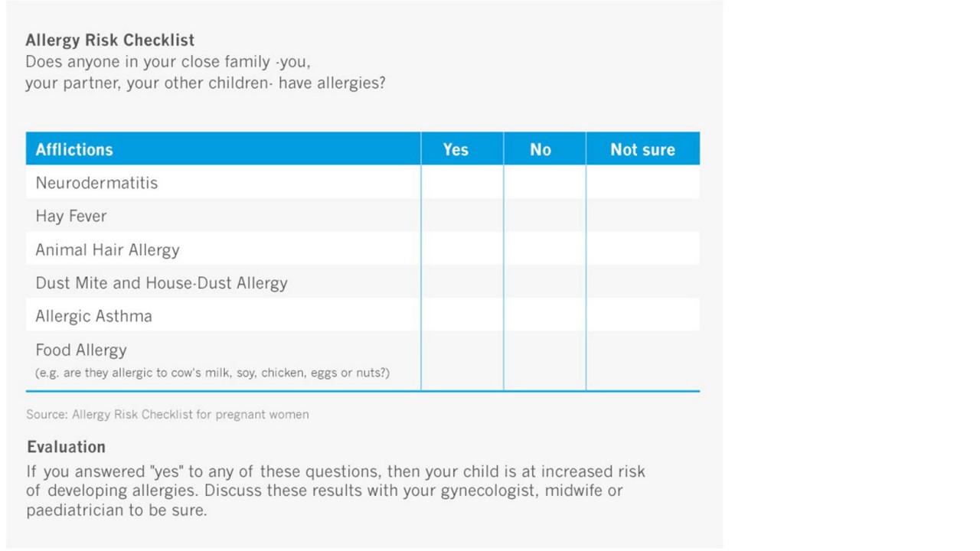The height and width of the screenshot is (551, 980).
Task: Click the Evaluation heading
Action: pos(67,447)
